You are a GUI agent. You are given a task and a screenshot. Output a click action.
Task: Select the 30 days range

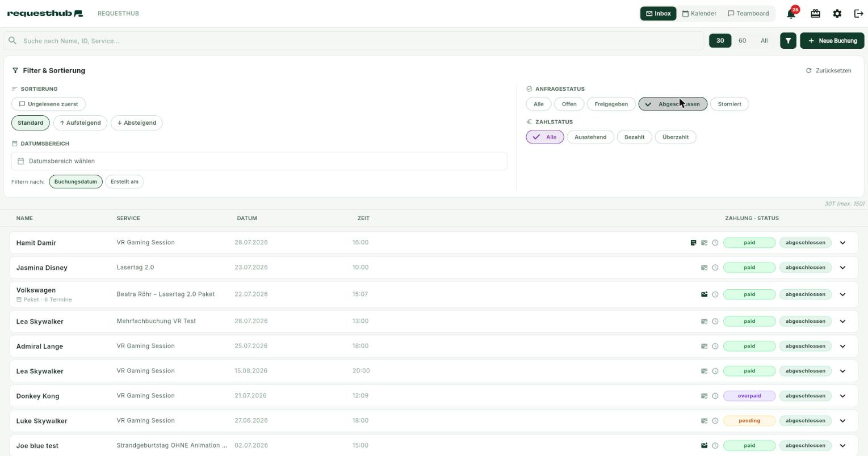720,41
